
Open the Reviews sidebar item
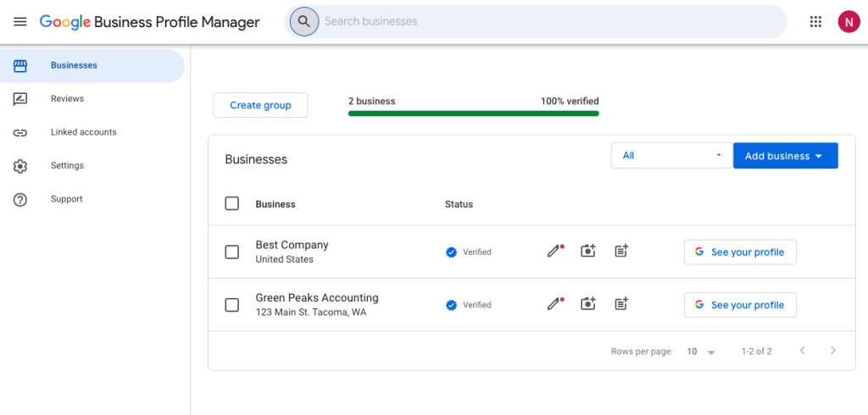pos(92,99)
